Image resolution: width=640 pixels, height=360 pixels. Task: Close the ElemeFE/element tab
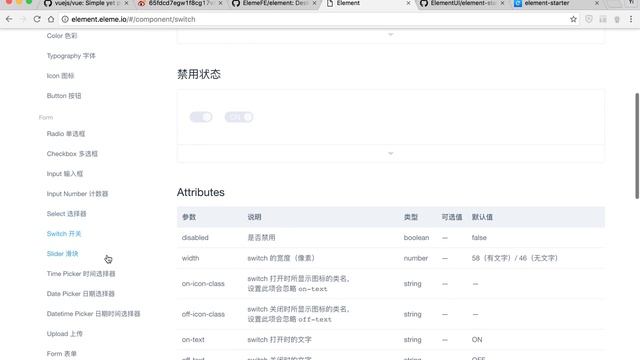pos(314,3)
